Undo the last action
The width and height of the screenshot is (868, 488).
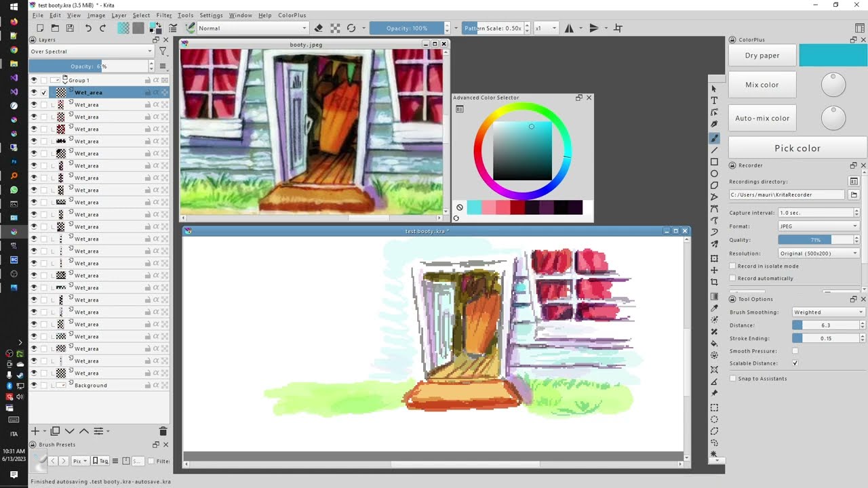tap(88, 28)
